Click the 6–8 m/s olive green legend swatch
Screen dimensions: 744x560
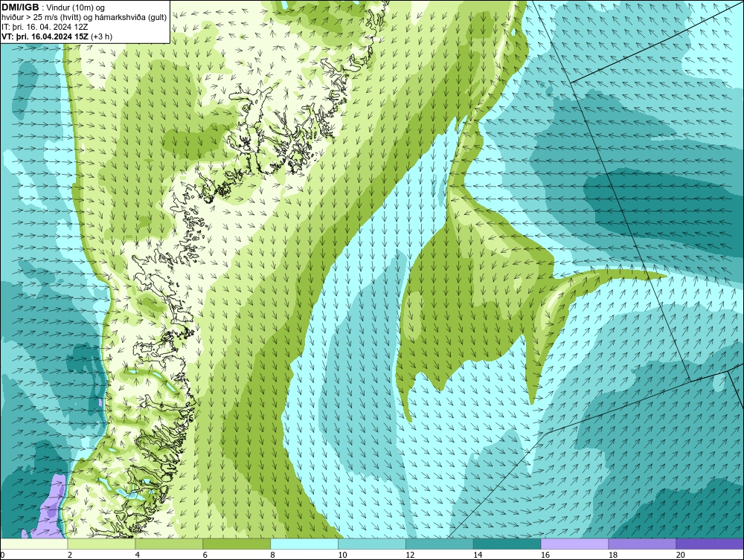(x=237, y=544)
